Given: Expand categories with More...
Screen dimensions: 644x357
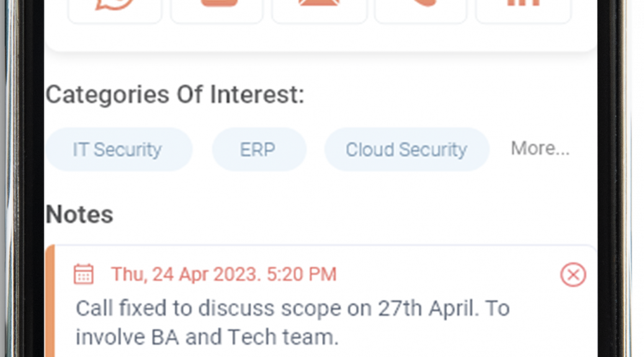Looking at the screenshot, I should click(x=540, y=148).
